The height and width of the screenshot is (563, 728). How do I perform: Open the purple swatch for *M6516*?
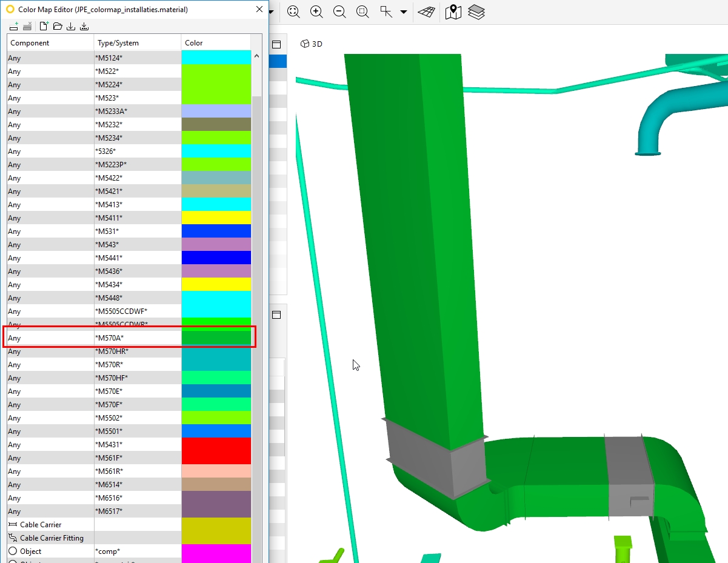(x=216, y=498)
